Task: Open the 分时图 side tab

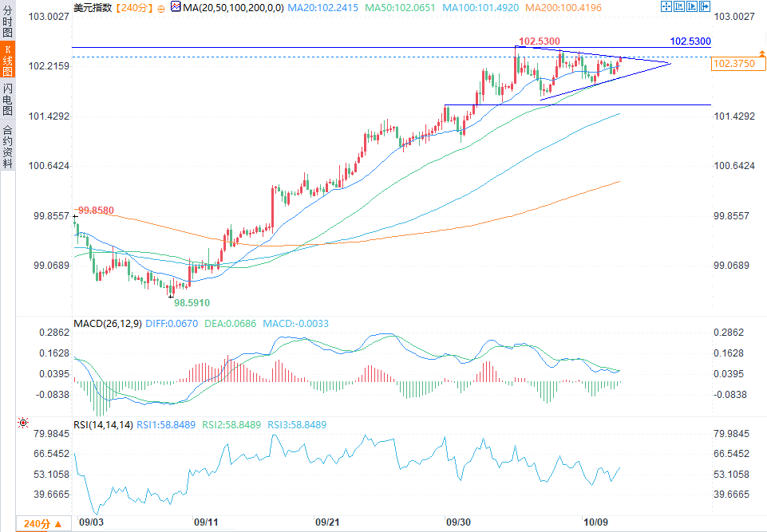Action: click(7, 22)
